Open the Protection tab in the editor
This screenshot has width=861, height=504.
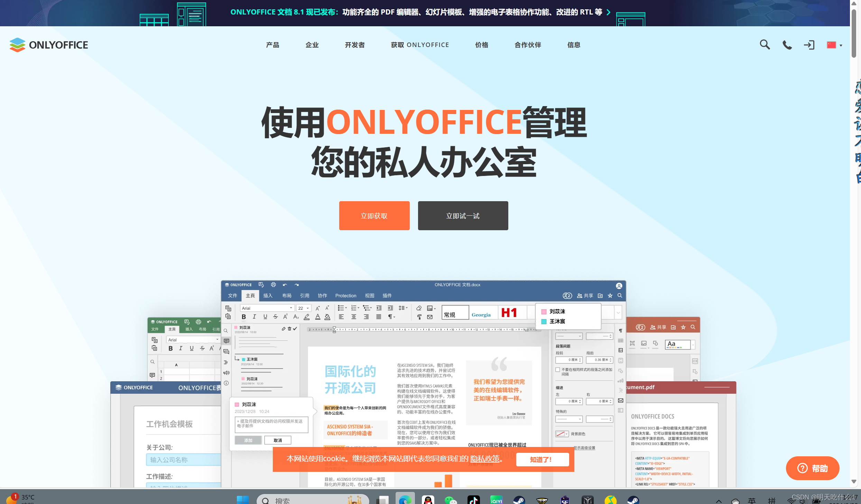click(x=345, y=296)
